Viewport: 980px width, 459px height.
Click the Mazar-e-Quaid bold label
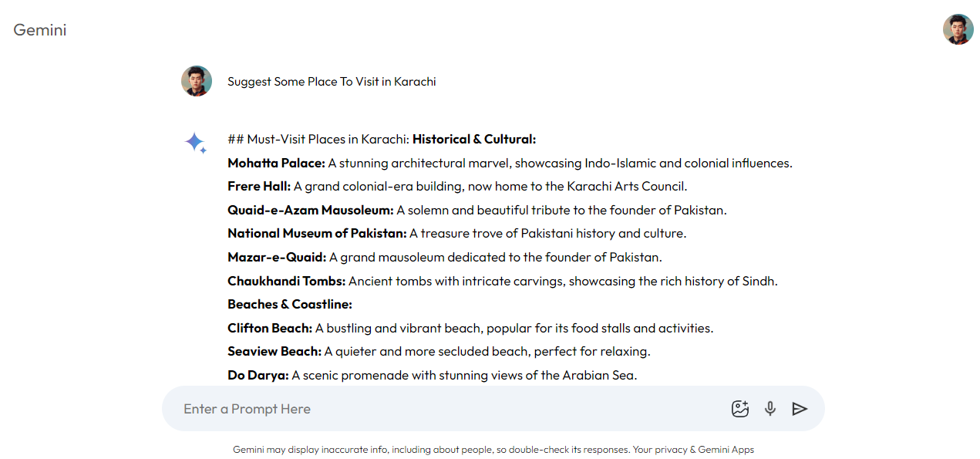pos(277,257)
